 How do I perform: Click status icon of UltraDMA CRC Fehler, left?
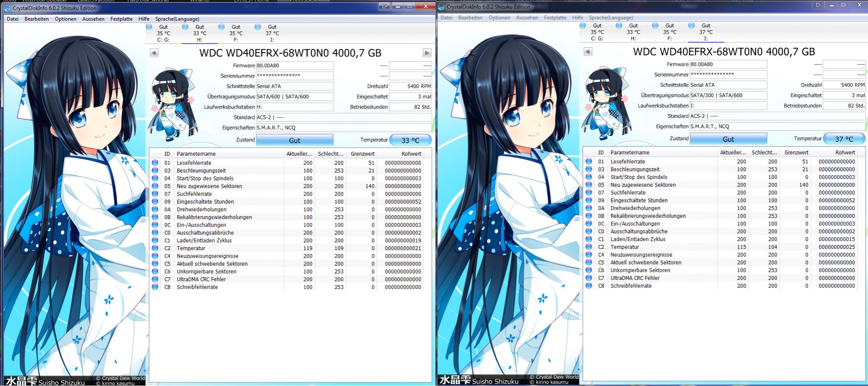(155, 279)
